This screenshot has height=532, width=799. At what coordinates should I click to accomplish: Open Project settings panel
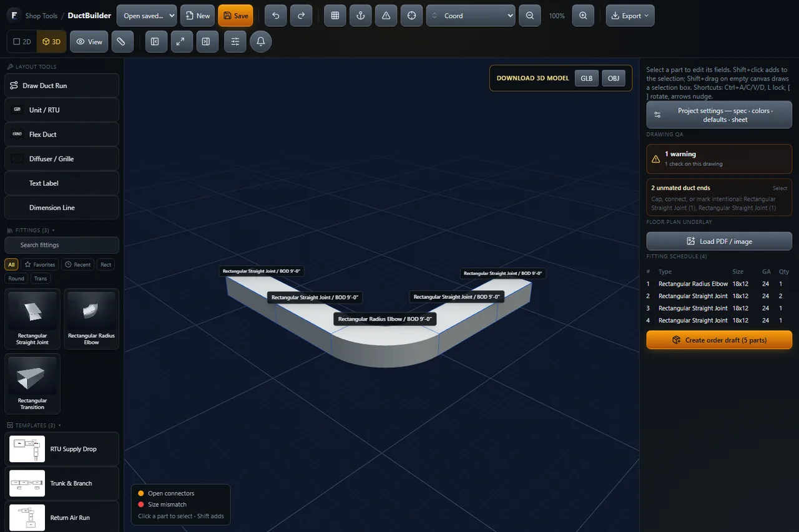719,115
